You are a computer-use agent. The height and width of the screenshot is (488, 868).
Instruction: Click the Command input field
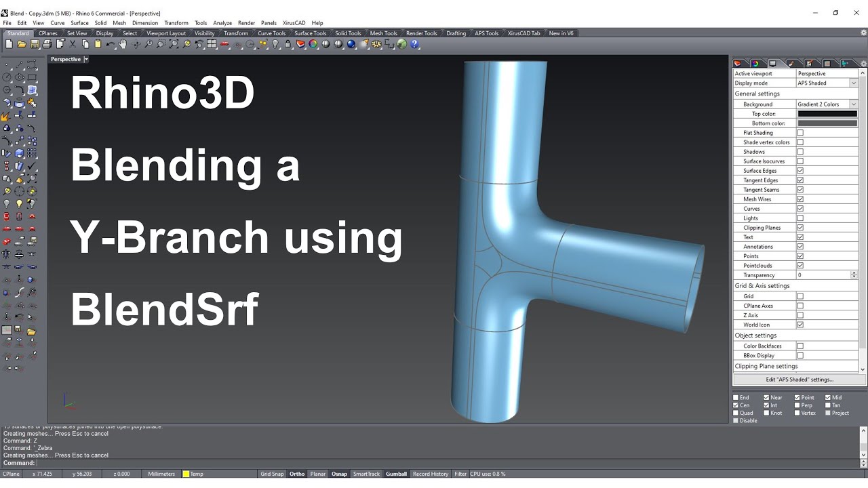click(448, 463)
